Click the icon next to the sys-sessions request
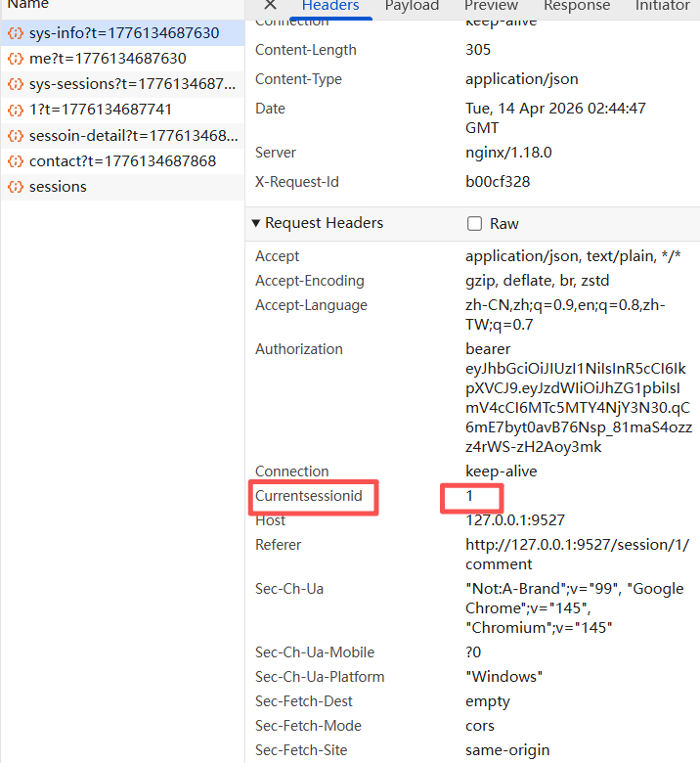700x763 pixels. click(x=16, y=84)
